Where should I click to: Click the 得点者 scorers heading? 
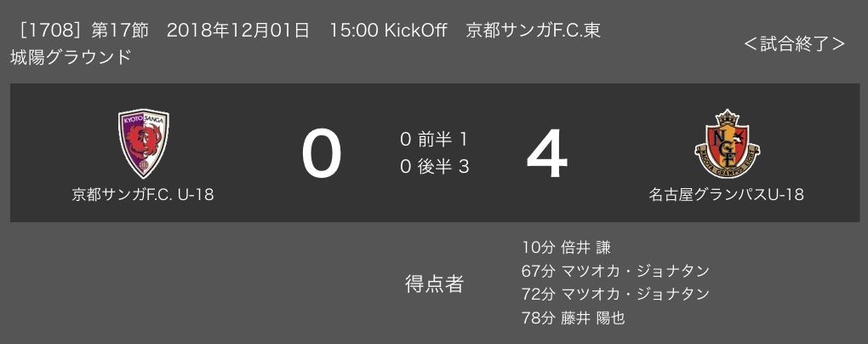coord(434,284)
